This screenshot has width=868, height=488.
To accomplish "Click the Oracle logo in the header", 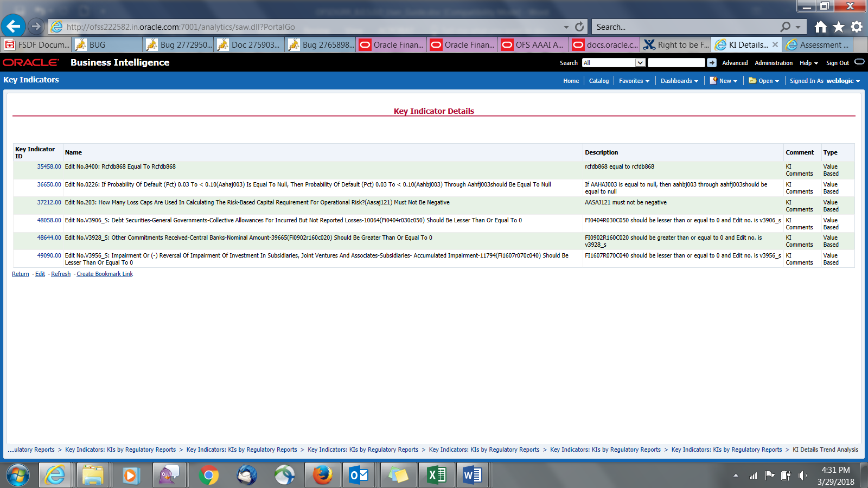I will [31, 62].
